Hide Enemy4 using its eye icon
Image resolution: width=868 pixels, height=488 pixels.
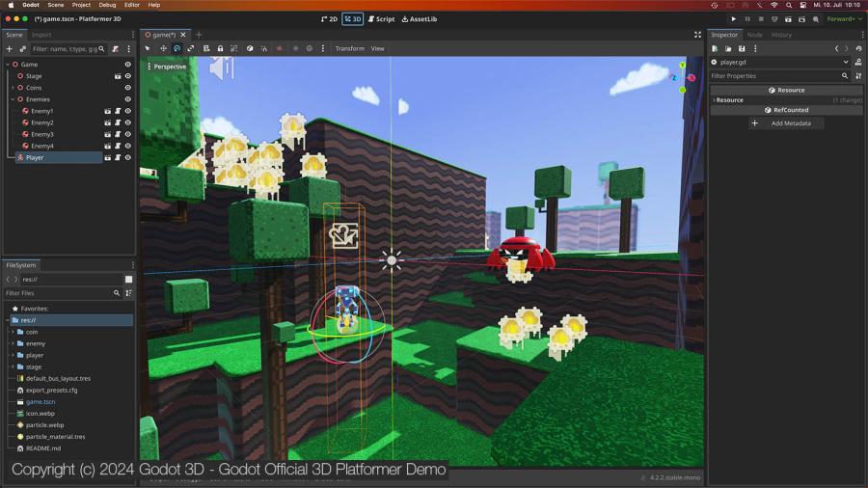coord(128,146)
